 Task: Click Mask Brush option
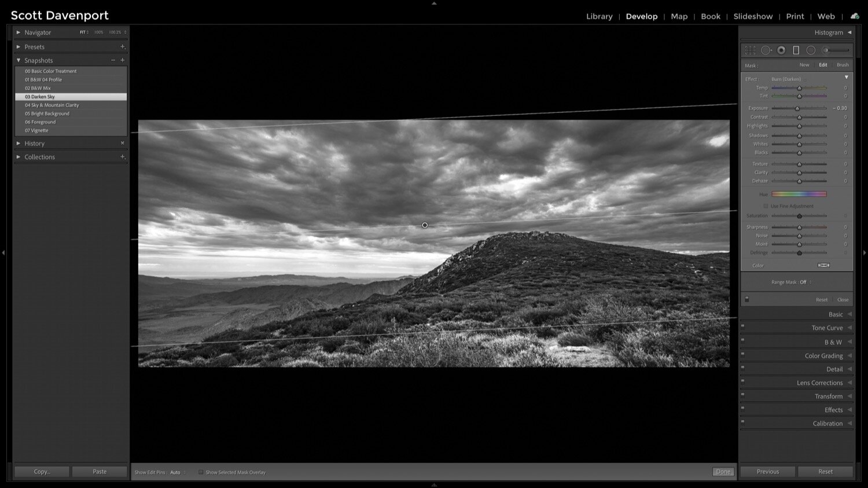(x=843, y=65)
